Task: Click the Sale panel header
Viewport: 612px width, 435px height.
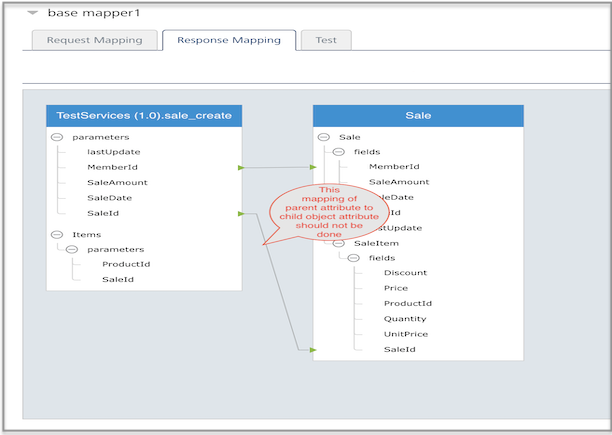Action: 418,115
